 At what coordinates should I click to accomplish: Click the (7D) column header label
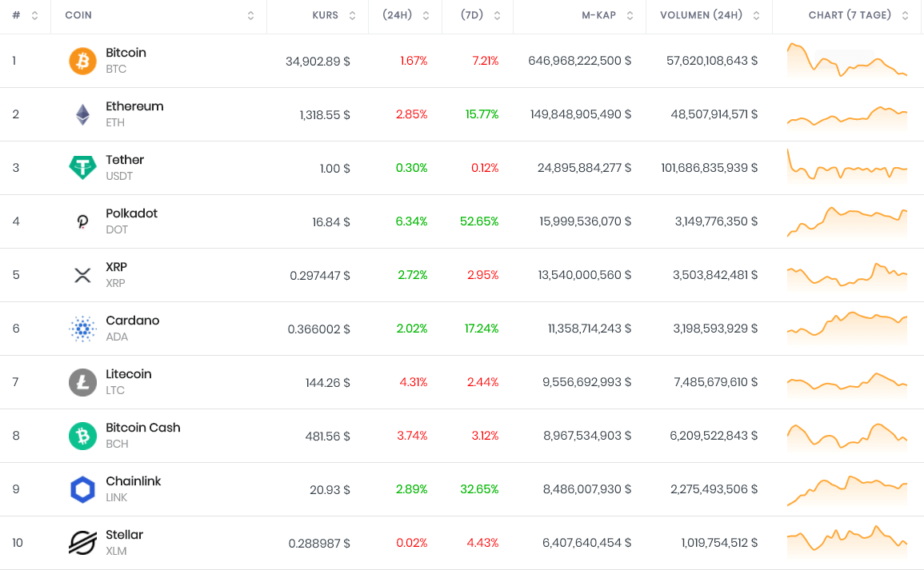472,15
